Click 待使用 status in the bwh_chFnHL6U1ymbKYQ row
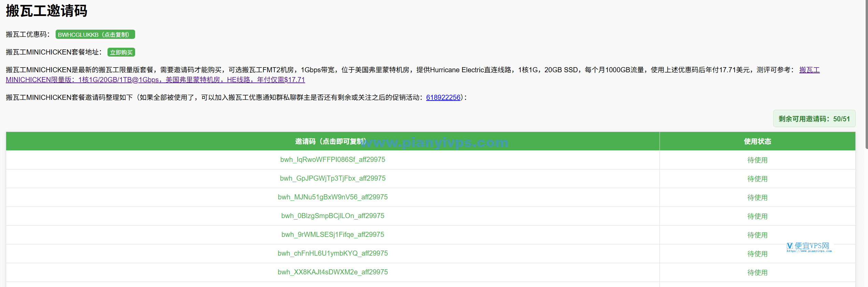Viewport: 868px width, 287px height. (757, 254)
